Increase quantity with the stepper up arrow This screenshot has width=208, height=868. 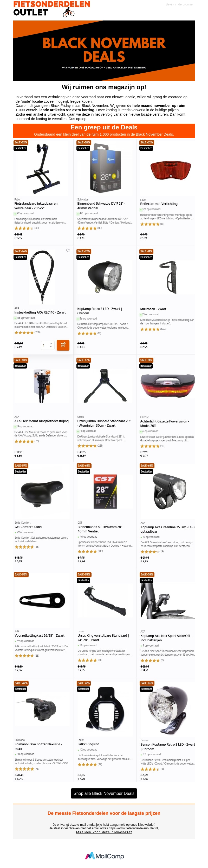click(x=51, y=344)
